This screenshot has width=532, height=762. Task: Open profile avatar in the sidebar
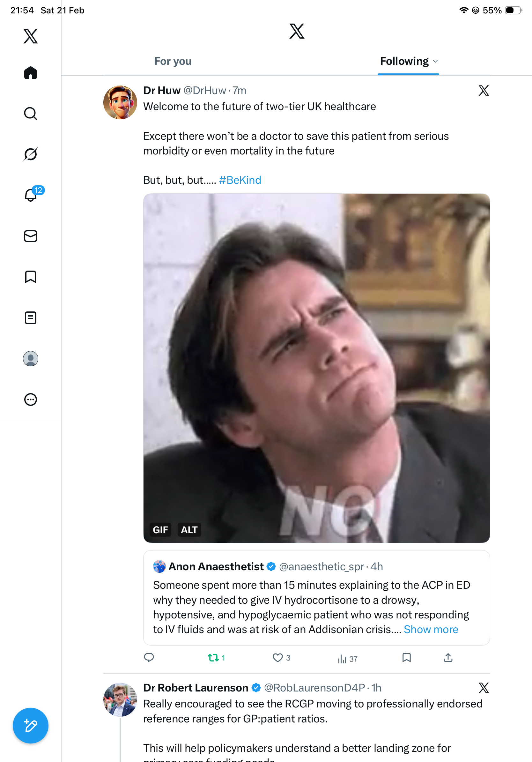[31, 358]
